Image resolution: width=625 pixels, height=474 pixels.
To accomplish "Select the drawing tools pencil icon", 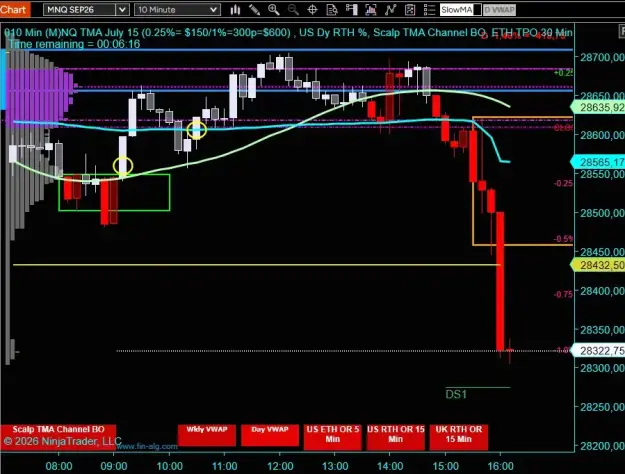I will click(x=254, y=10).
